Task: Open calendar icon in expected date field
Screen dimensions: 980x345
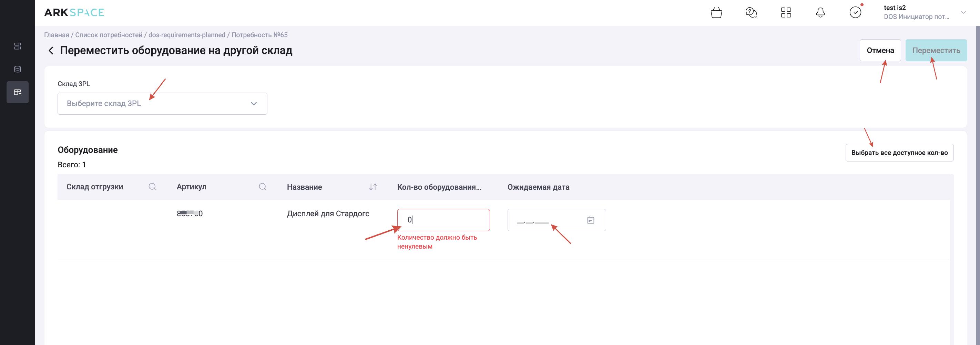Action: 590,220
